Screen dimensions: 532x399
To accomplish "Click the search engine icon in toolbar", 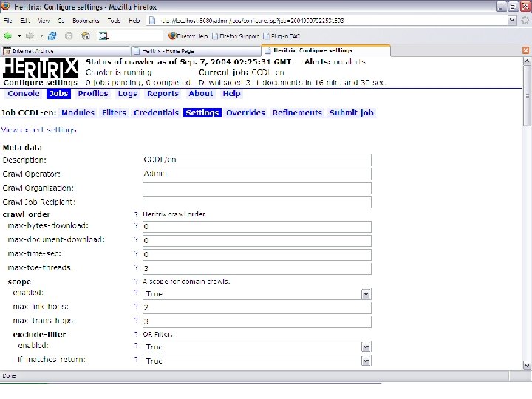I will click(x=104, y=35).
